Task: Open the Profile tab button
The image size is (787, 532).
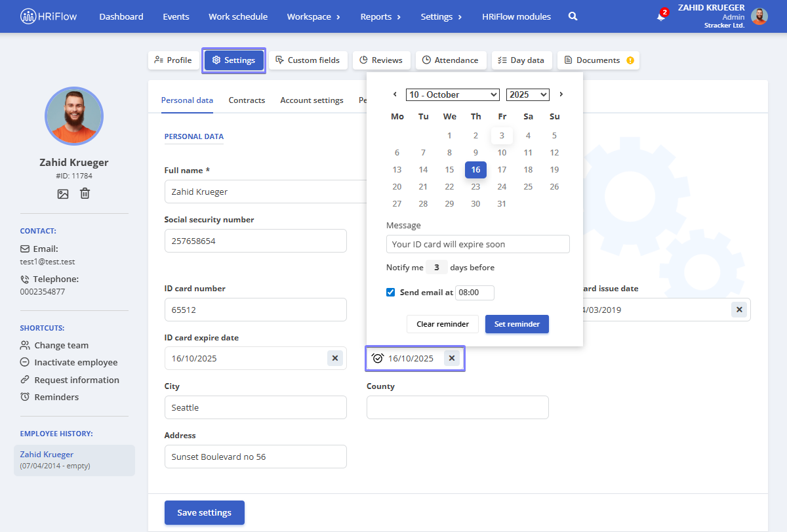Action: tap(173, 60)
